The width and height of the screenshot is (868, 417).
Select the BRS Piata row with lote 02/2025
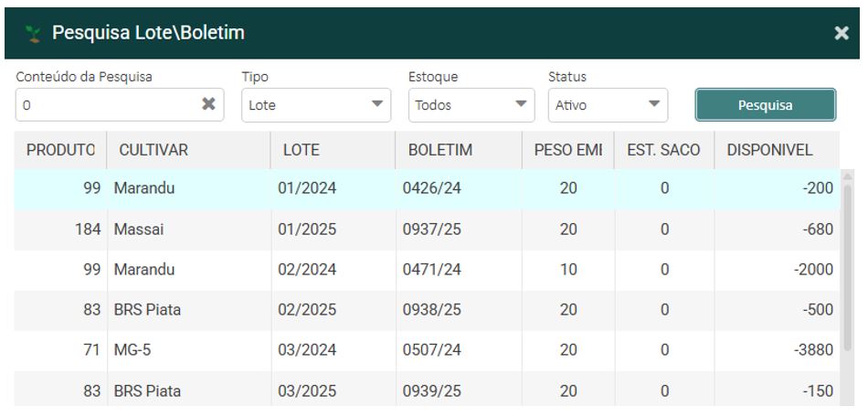[x=146, y=310]
